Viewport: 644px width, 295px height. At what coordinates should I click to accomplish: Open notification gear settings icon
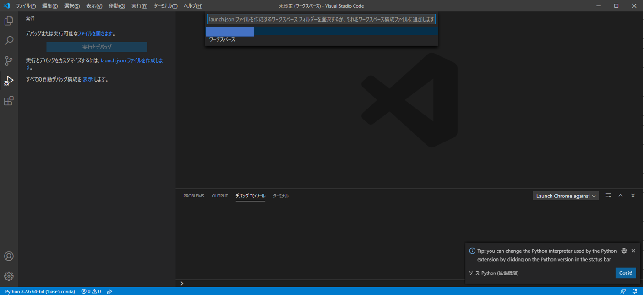pyautogui.click(x=624, y=251)
